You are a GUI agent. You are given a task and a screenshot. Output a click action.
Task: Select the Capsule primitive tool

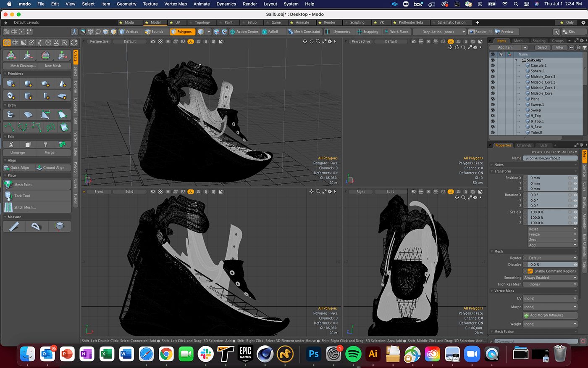[45, 96]
